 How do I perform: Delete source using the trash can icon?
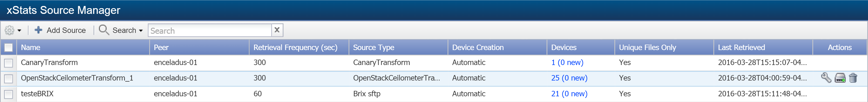point(853,78)
